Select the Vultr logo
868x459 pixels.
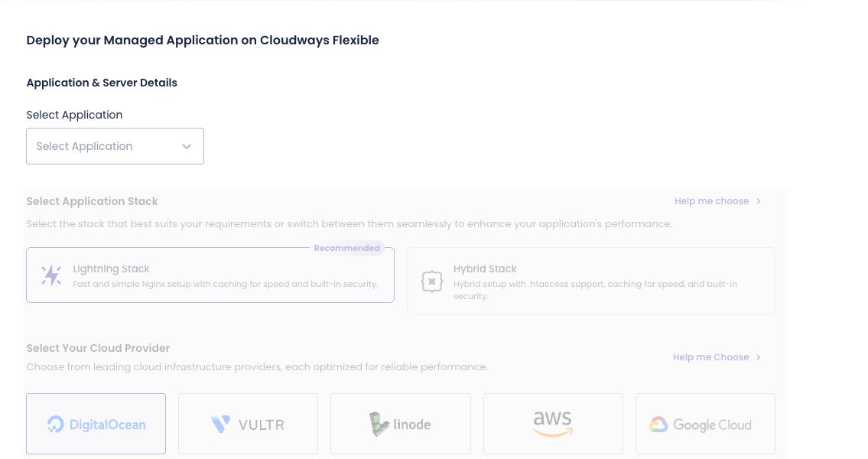248,425
